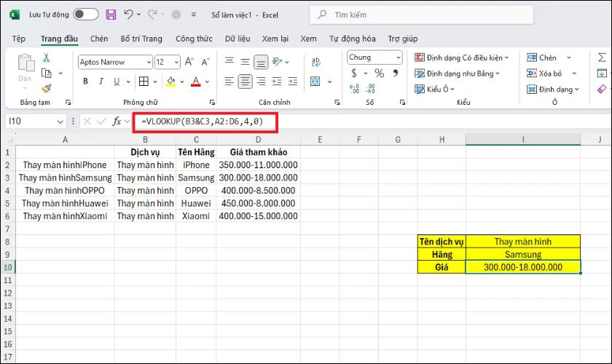Switch to the Xem lại tab
The width and height of the screenshot is (612, 364).
[275, 39]
